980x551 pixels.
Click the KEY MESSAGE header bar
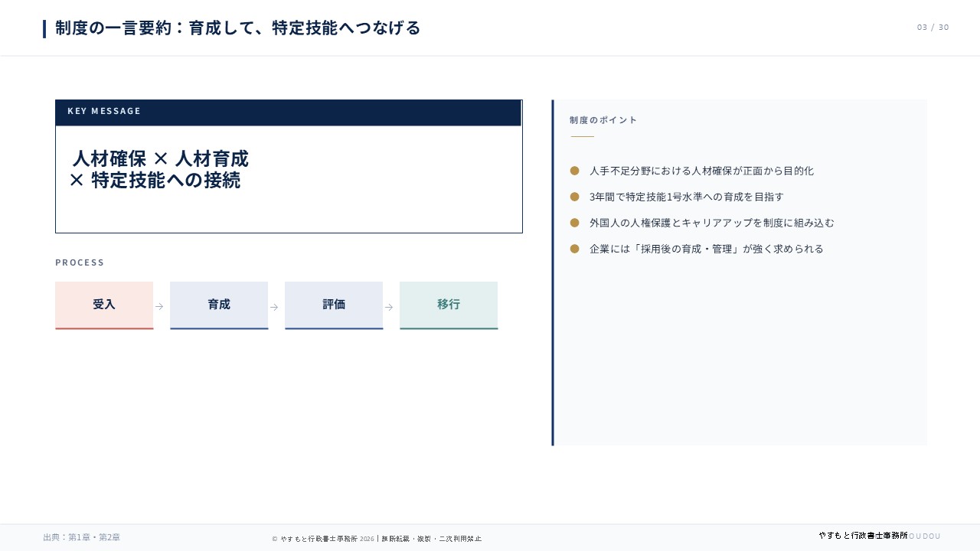pyautogui.click(x=288, y=112)
